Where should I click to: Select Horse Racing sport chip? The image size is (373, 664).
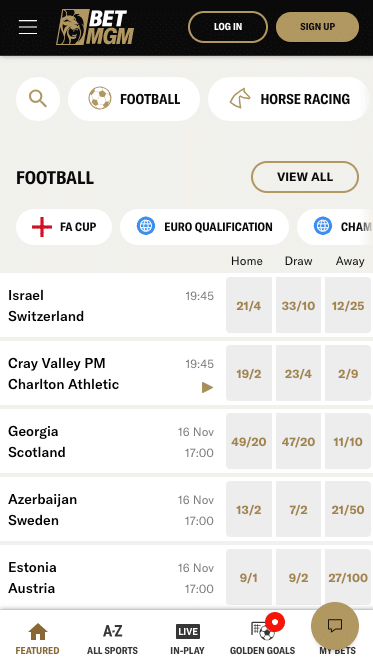288,99
